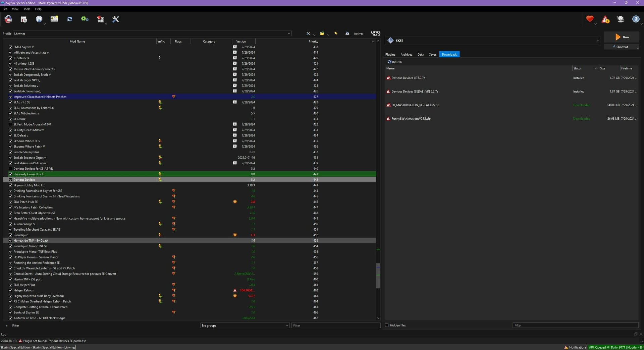Click the orange update star on Proudspire row
Screen dimensions: 644x350
pos(235,235)
